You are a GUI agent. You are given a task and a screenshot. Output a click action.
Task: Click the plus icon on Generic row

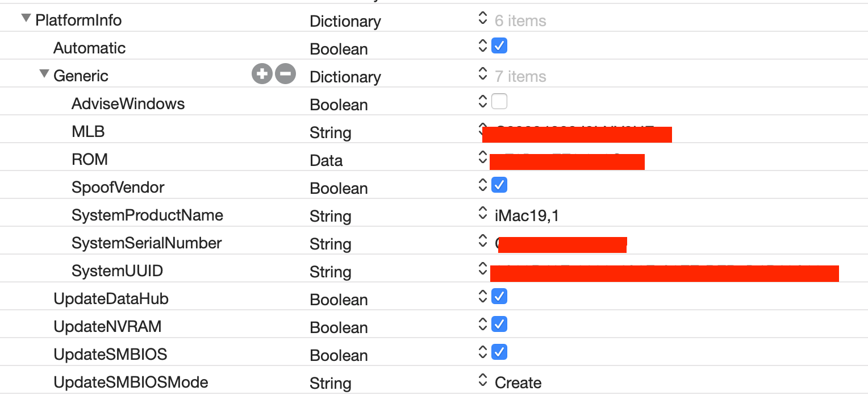coord(262,74)
